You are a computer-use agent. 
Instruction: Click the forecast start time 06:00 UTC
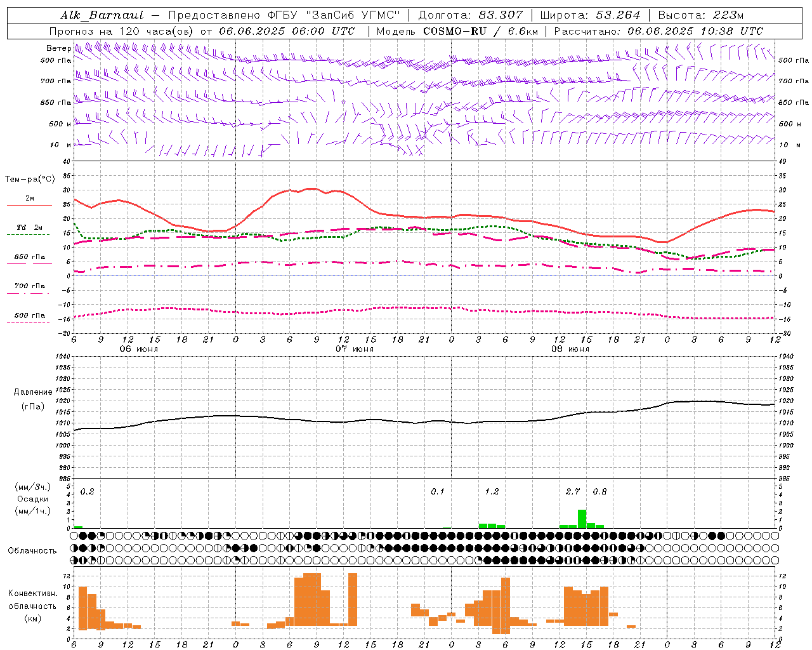[x=323, y=31]
